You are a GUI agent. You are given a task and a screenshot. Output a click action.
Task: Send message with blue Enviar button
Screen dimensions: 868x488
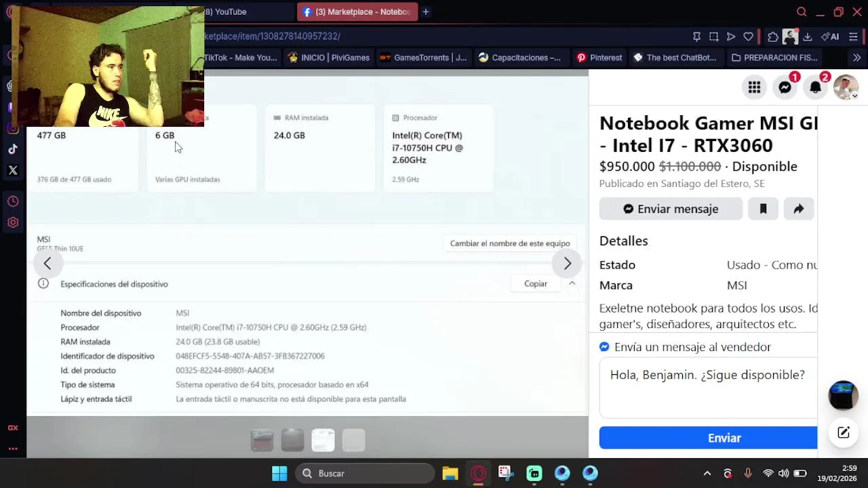point(708,438)
